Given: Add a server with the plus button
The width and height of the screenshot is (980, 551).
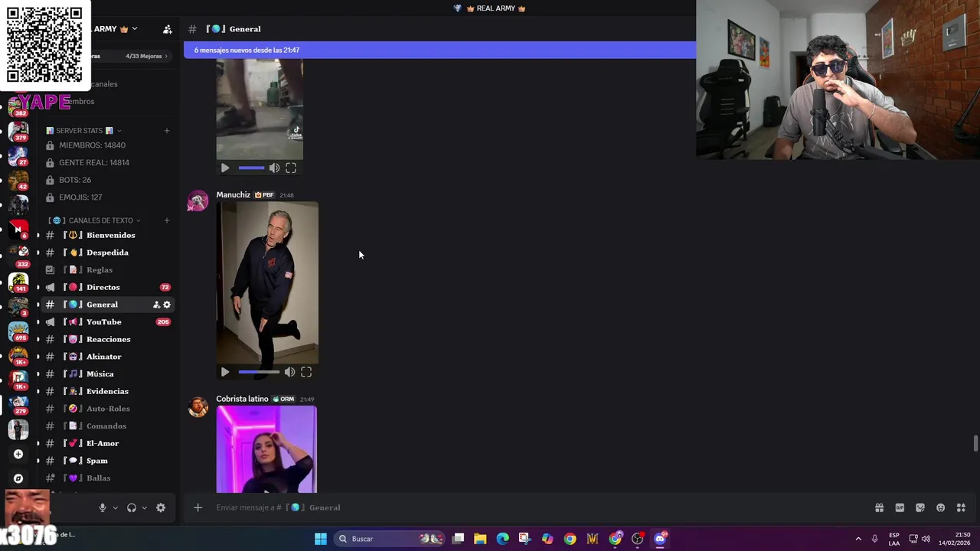Looking at the screenshot, I should coord(18,454).
